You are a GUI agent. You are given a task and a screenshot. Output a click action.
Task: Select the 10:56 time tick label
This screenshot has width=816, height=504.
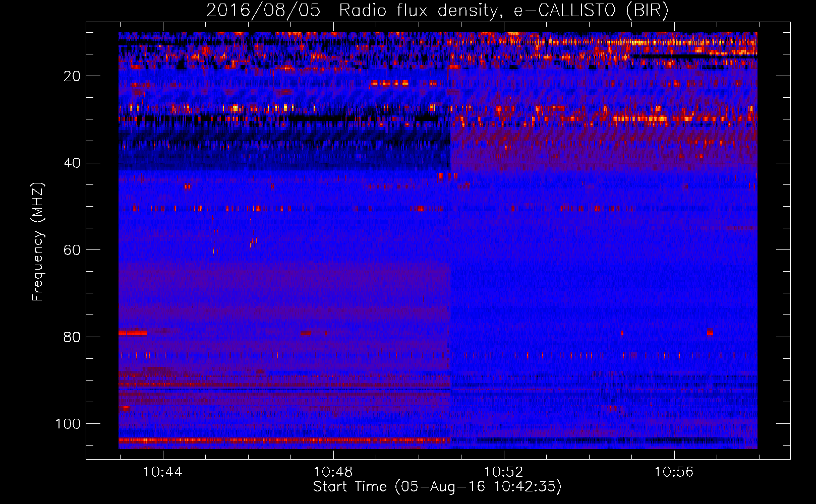[x=674, y=472]
